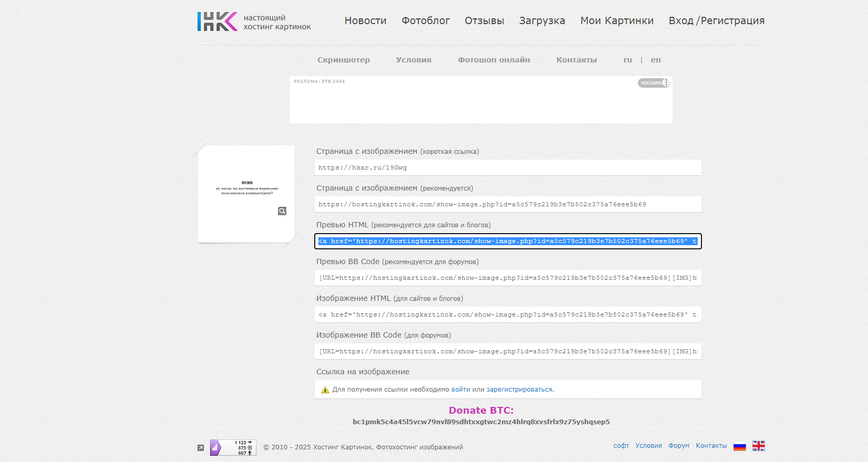Image resolution: width=868 pixels, height=462 pixels.
Task: Click Вход / Регистрация
Action: 717,20
